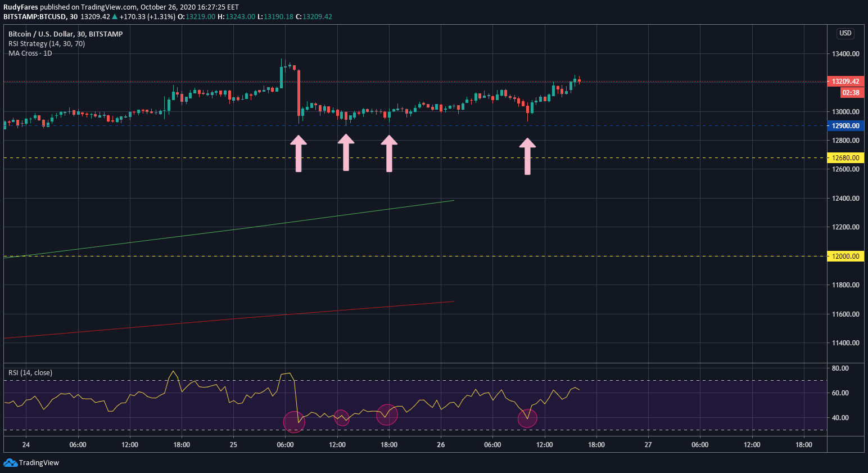Click the MA Cross 1D indicator label
This screenshot has height=473, width=868.
pyautogui.click(x=30, y=53)
